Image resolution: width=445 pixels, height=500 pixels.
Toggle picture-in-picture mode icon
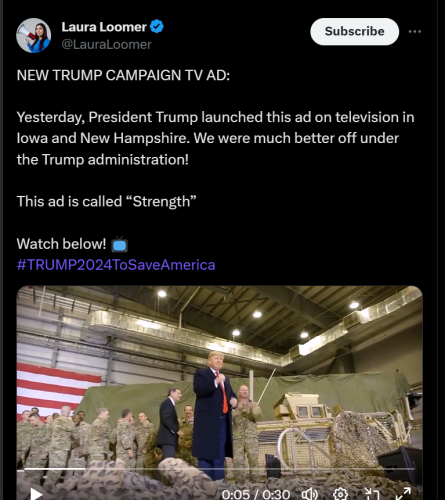[x=370, y=494]
